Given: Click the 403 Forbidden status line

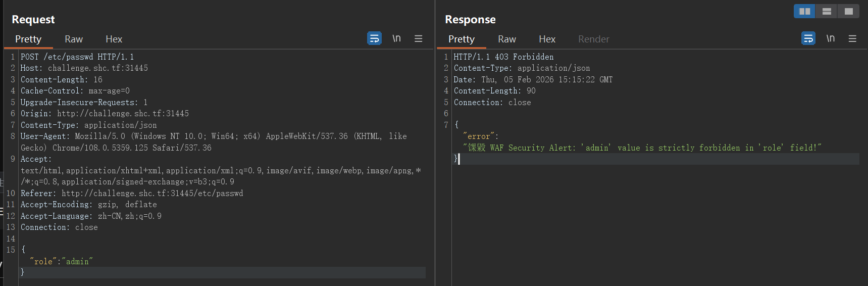Looking at the screenshot, I should click(x=503, y=57).
